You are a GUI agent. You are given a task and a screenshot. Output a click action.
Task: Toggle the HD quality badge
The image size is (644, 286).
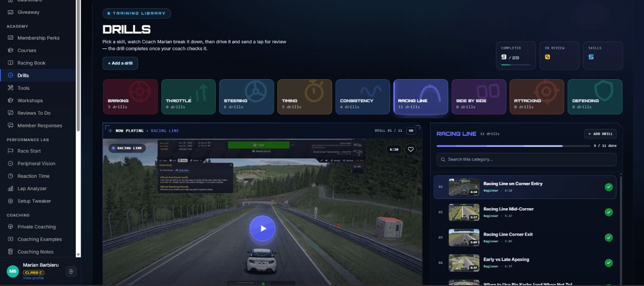tap(411, 130)
